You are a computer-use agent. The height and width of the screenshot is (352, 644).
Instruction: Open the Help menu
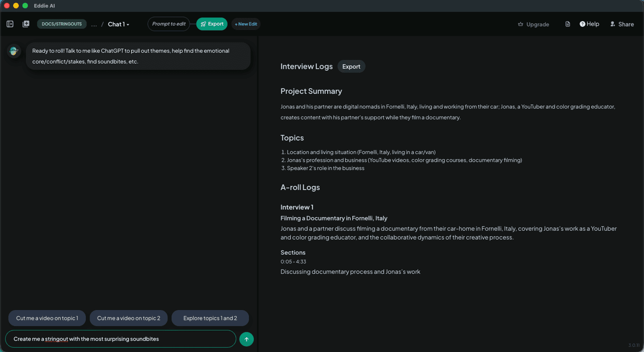589,24
